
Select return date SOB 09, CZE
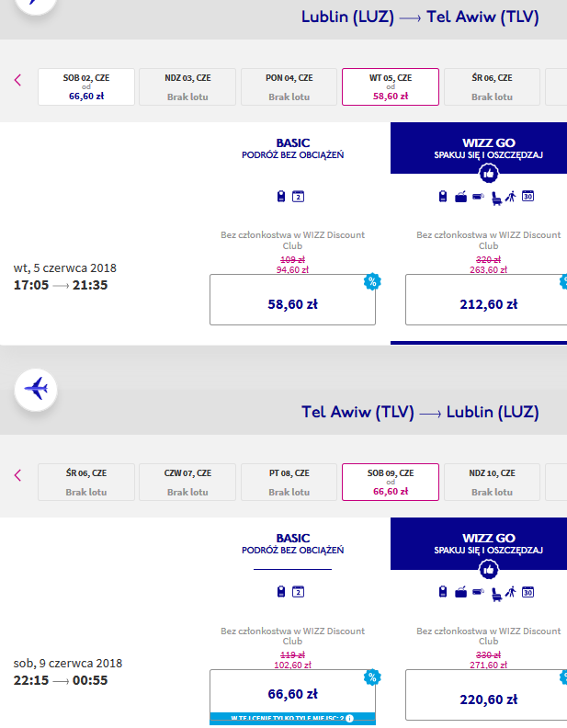point(391,482)
